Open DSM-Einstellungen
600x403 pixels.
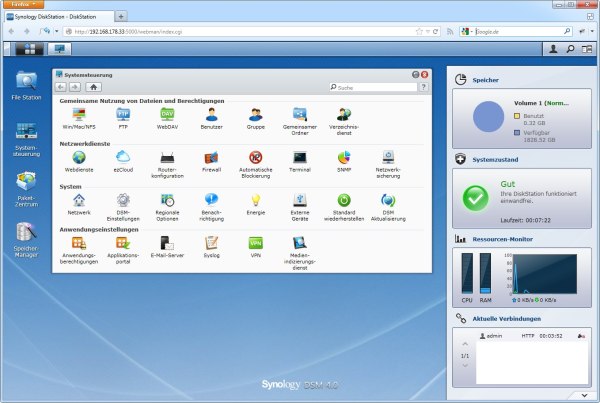pyautogui.click(x=123, y=207)
